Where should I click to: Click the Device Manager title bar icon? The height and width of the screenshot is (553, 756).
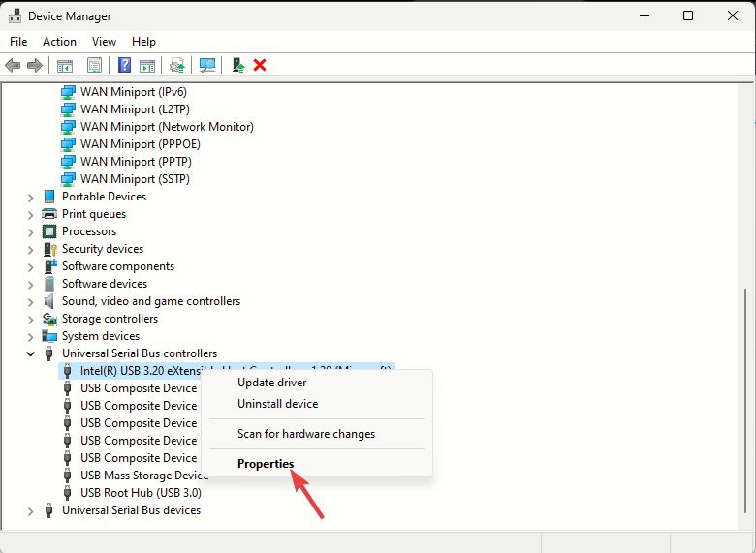pos(15,15)
